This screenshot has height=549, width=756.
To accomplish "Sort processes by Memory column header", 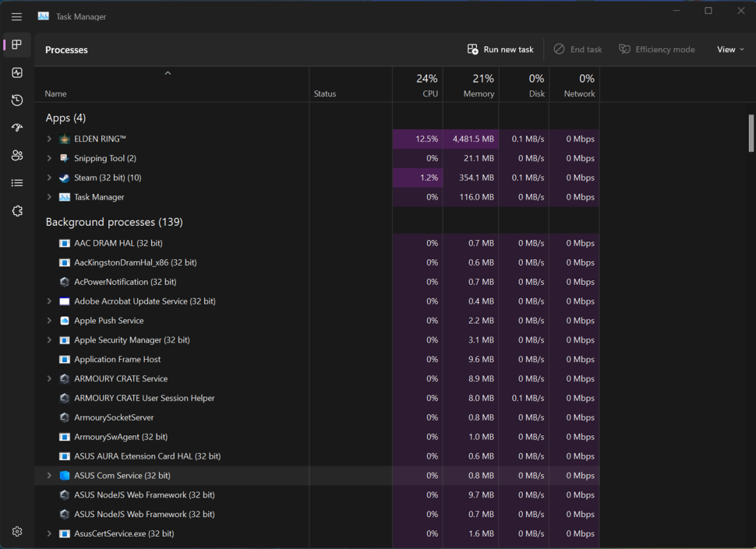I will coord(471,85).
